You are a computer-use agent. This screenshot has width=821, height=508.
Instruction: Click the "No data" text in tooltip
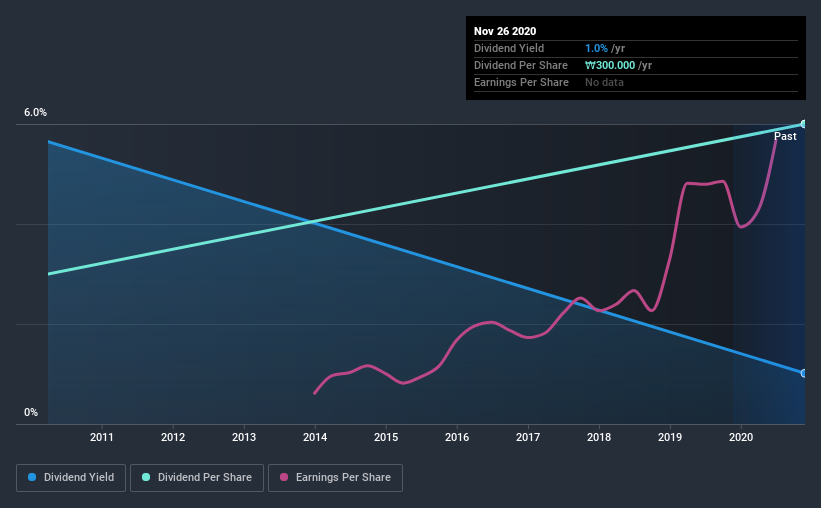605,82
